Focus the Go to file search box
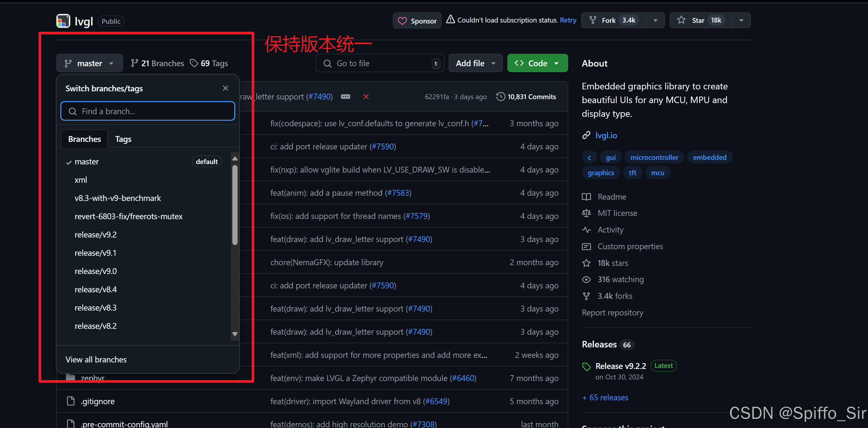The width and height of the screenshot is (868, 428). click(380, 63)
